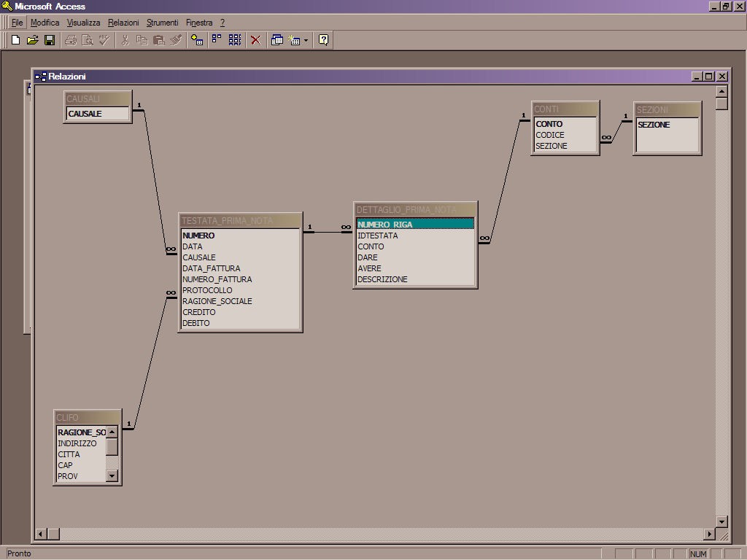
Task: Click the Database Window toolbar icon
Action: pyautogui.click(x=277, y=40)
